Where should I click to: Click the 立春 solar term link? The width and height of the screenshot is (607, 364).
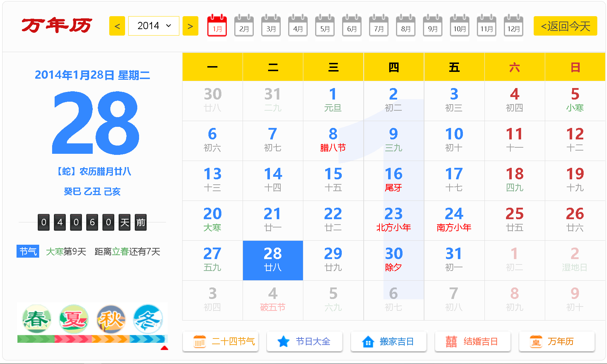tap(120, 252)
